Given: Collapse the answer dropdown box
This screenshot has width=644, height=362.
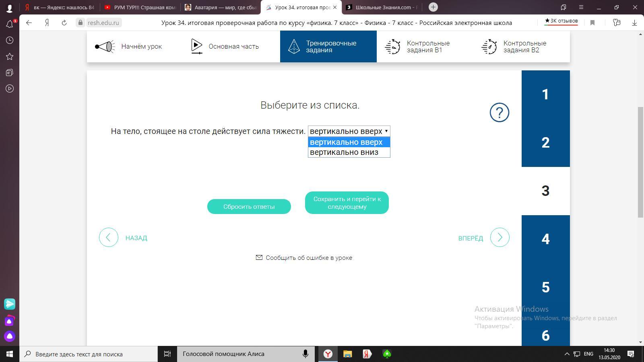Looking at the screenshot, I should click(349, 131).
